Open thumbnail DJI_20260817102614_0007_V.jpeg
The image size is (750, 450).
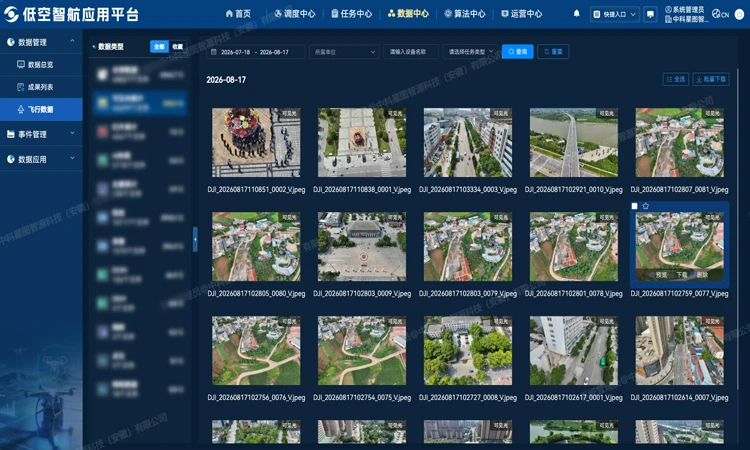click(680, 351)
